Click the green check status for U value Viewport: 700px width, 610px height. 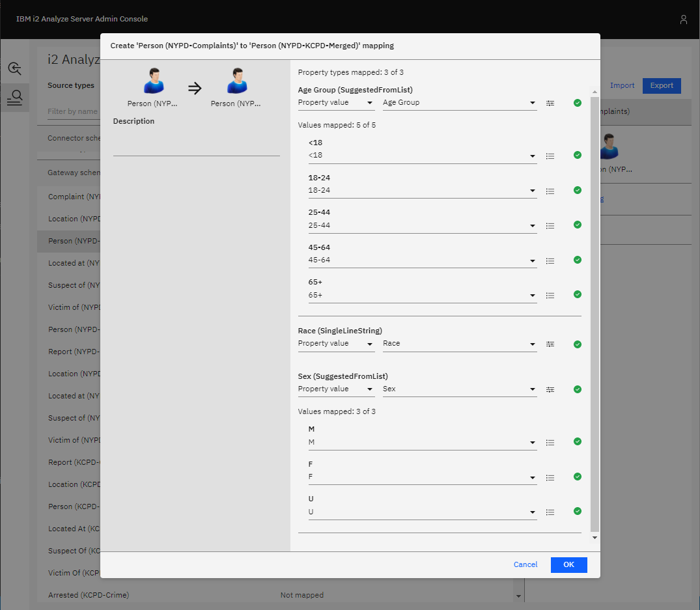(x=577, y=511)
